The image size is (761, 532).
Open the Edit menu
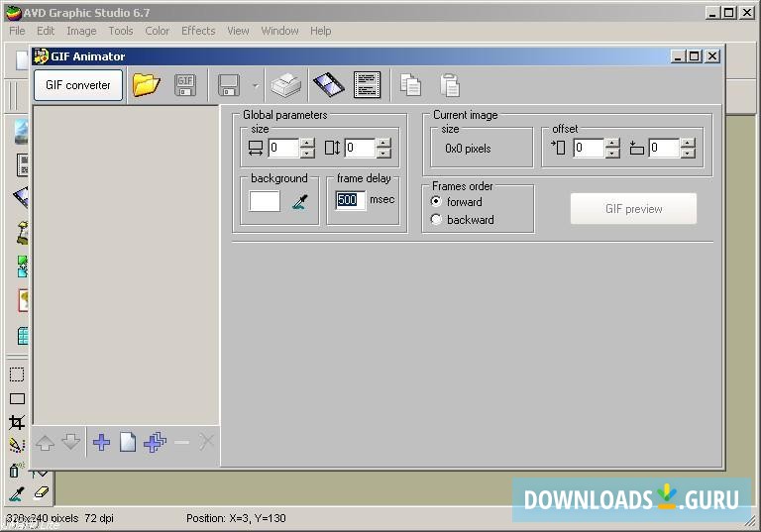tap(46, 31)
